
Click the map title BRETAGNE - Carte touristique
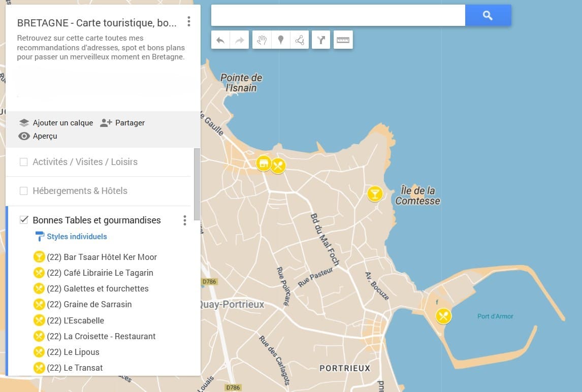click(96, 23)
